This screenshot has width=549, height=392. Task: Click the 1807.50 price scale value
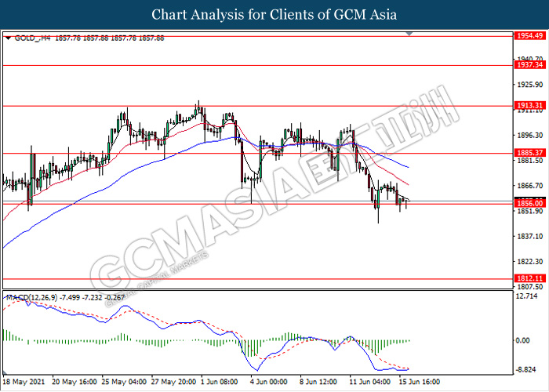tap(530, 286)
